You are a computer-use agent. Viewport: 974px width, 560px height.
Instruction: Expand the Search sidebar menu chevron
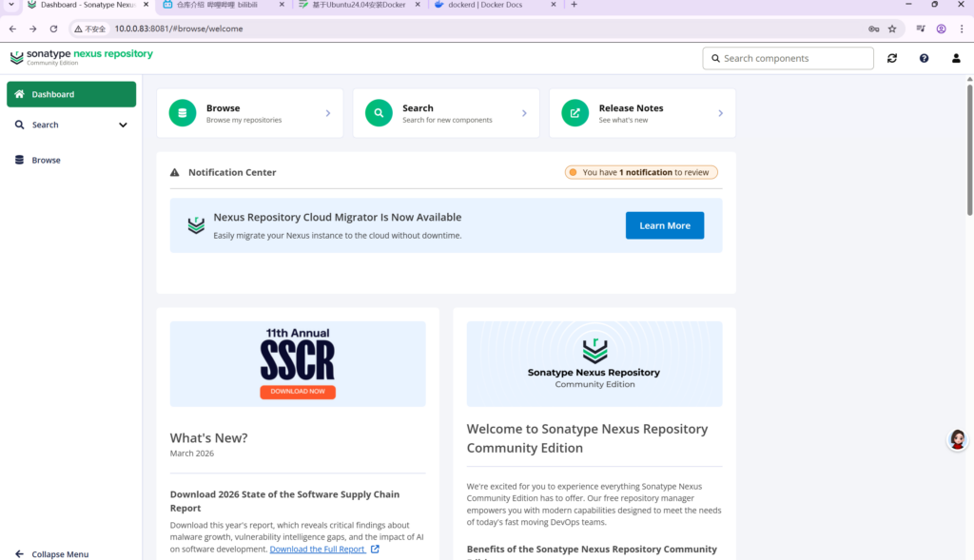123,125
